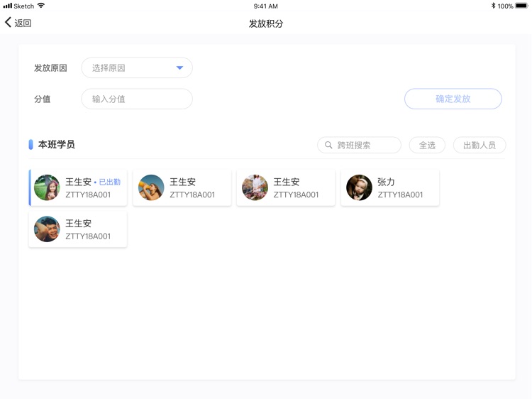This screenshot has height=399, width=532.
Task: Click the 已出勤 attendance tag
Action: pos(109,182)
